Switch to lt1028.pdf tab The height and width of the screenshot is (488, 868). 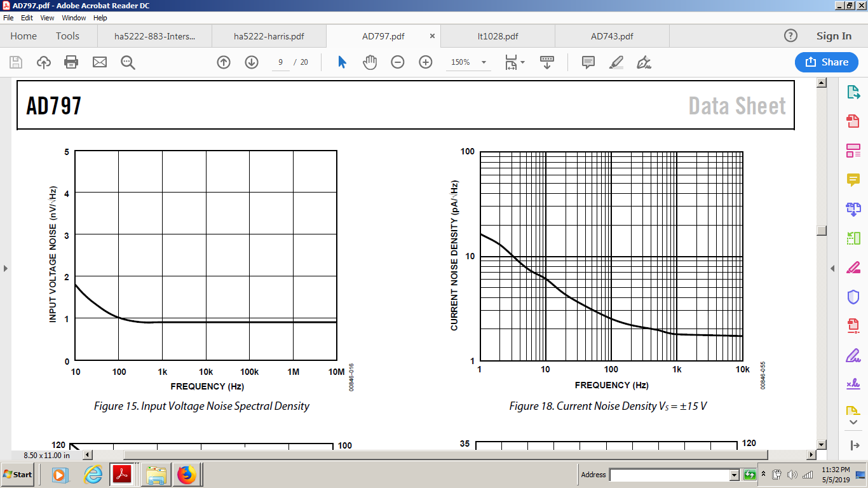tap(498, 36)
